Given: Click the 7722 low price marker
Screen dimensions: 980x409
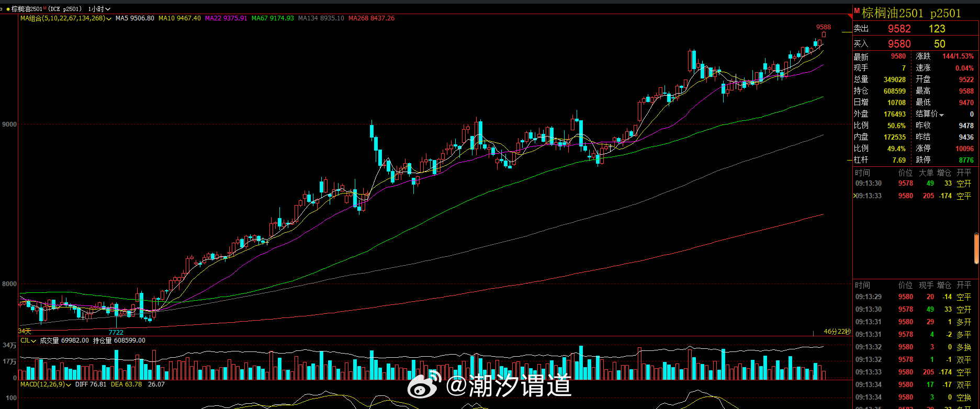Looking at the screenshot, I should (x=116, y=333).
